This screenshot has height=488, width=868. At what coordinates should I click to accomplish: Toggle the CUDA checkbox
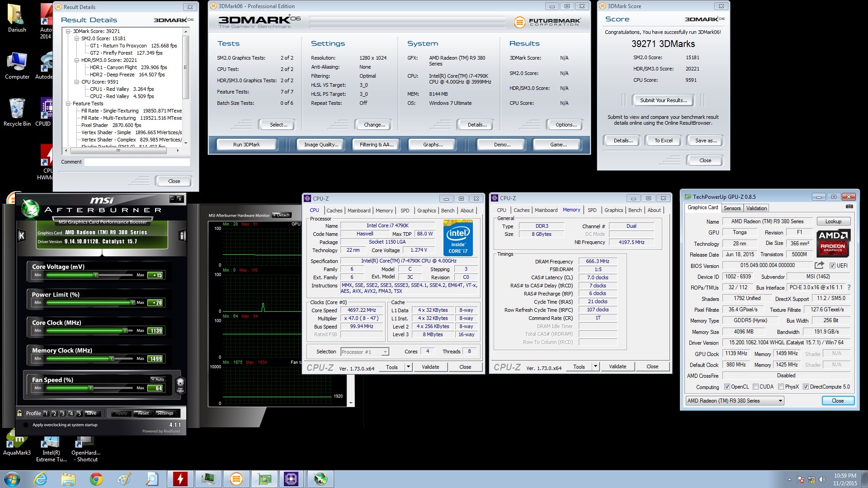pos(755,387)
